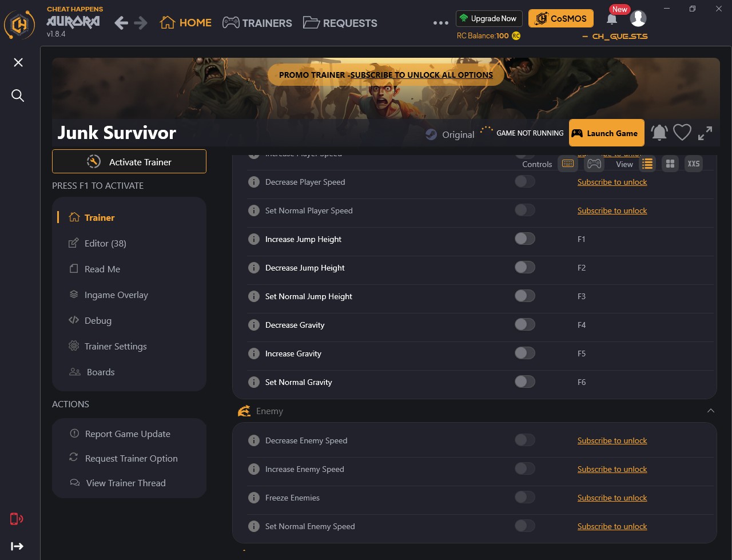Close the sidebar with X icon
The image size is (732, 560).
pyautogui.click(x=18, y=62)
